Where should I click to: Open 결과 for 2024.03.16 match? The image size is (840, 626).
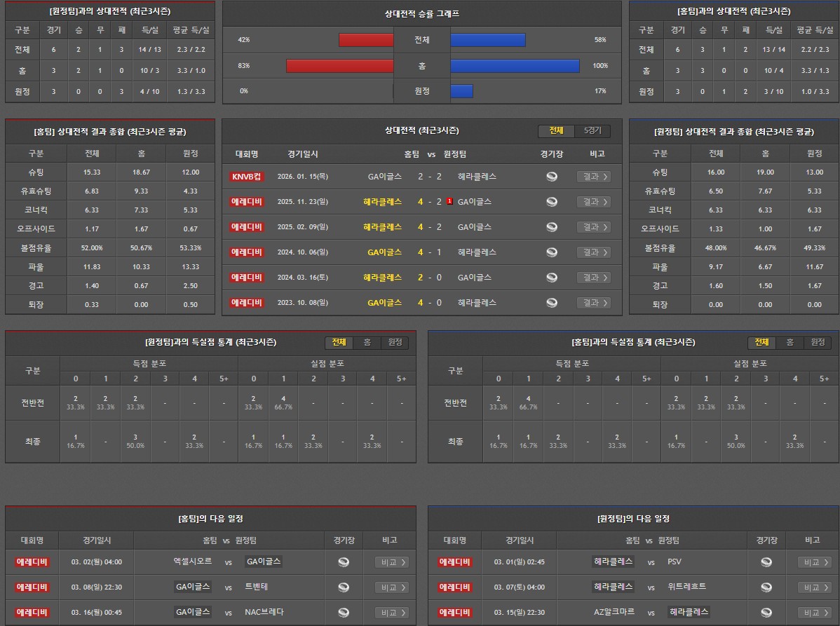(x=593, y=278)
